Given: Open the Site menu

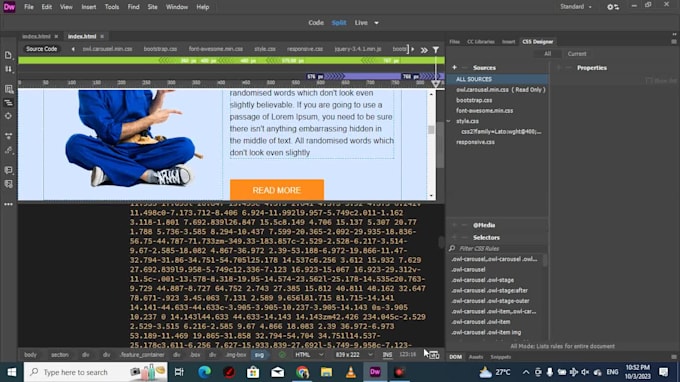Looking at the screenshot, I should [x=152, y=7].
